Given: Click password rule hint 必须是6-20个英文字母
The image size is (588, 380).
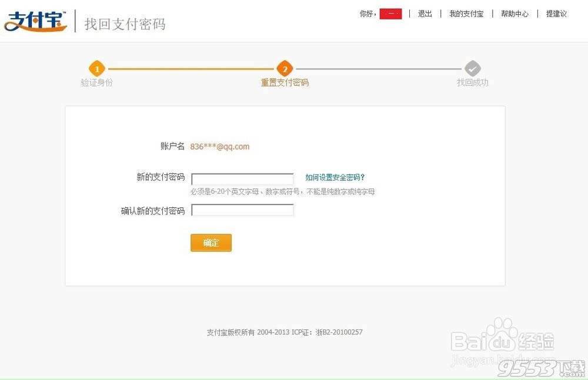Looking at the screenshot, I should click(x=282, y=191).
